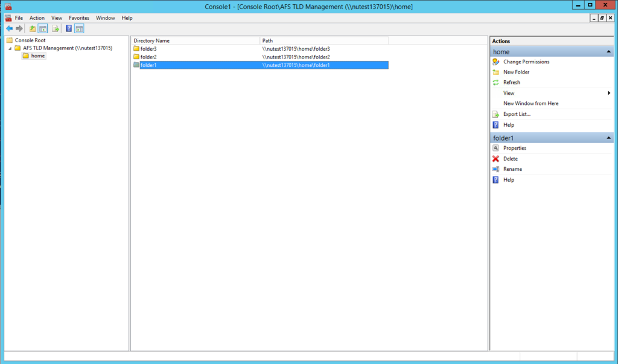
Task: Click the home folder icon in tree
Action: (25, 56)
